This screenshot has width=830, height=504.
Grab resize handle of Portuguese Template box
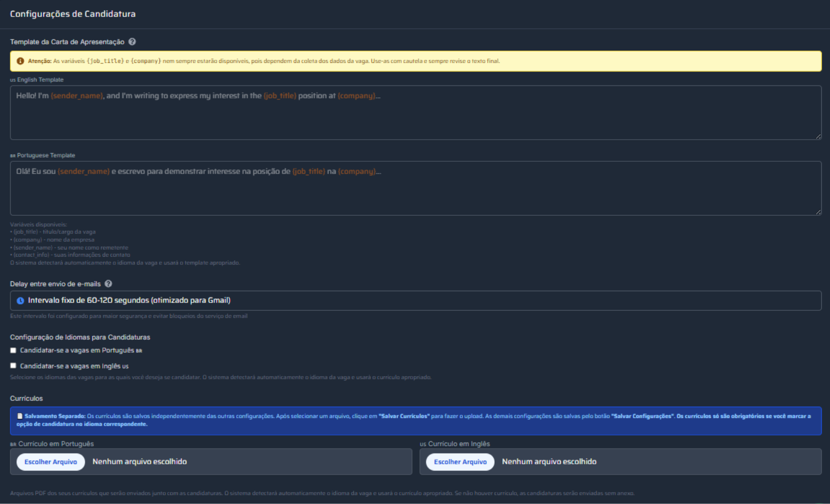[x=818, y=212]
